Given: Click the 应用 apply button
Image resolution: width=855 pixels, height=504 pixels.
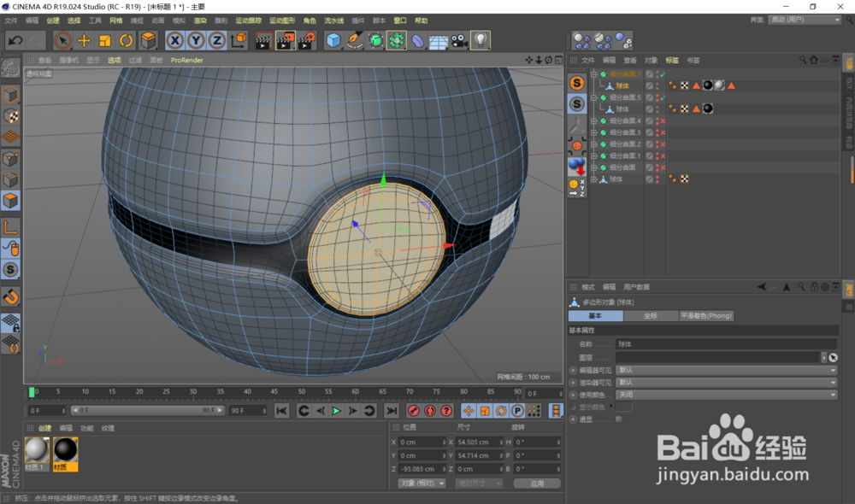Looking at the screenshot, I should (537, 483).
